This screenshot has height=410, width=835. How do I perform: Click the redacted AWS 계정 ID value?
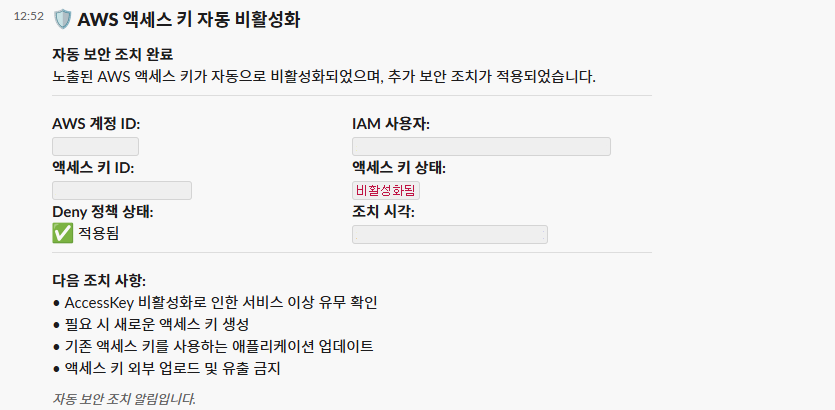pos(95,146)
